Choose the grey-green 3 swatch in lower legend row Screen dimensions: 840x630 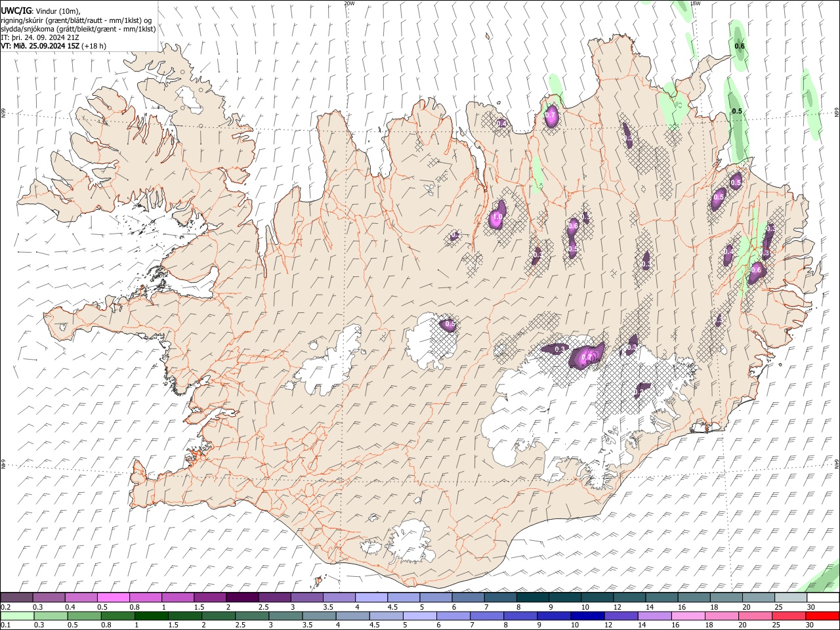tap(285, 616)
